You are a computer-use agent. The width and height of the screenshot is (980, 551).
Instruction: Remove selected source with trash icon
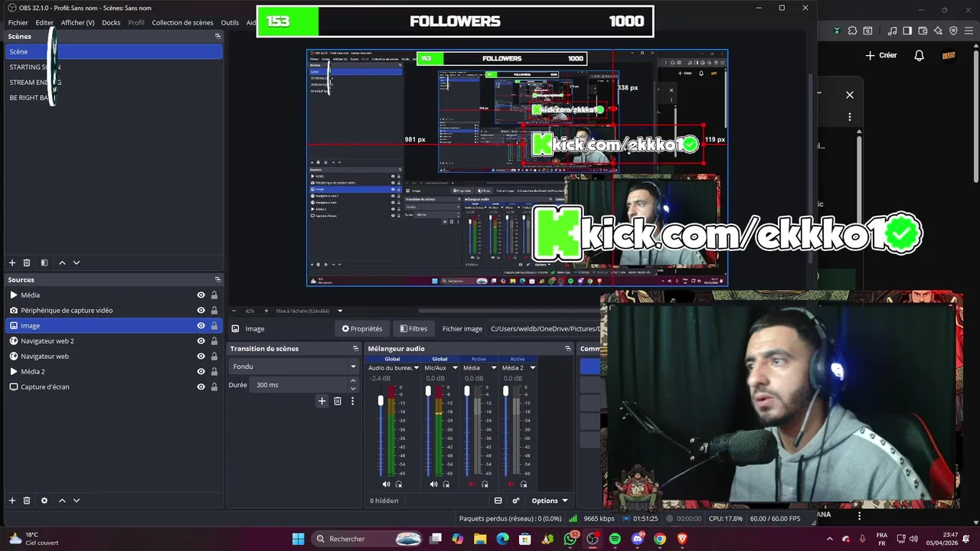point(27,500)
